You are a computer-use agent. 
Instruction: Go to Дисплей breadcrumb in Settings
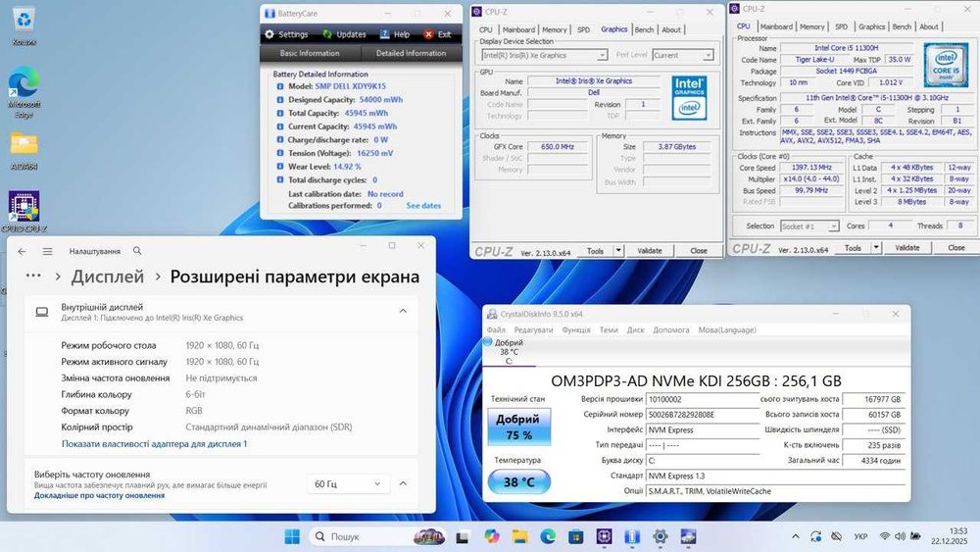(108, 276)
